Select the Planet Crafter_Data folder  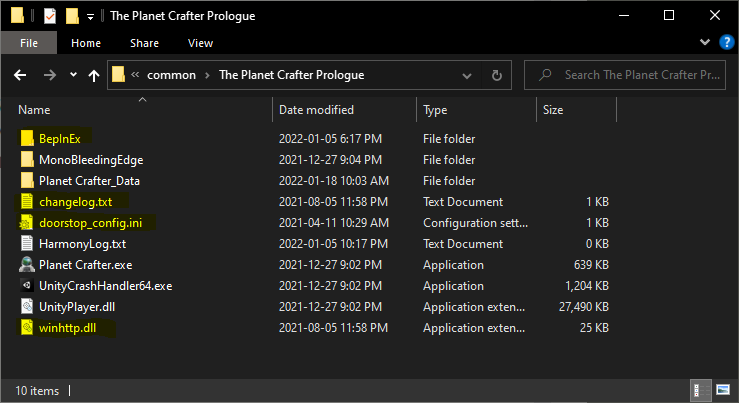[x=89, y=181]
